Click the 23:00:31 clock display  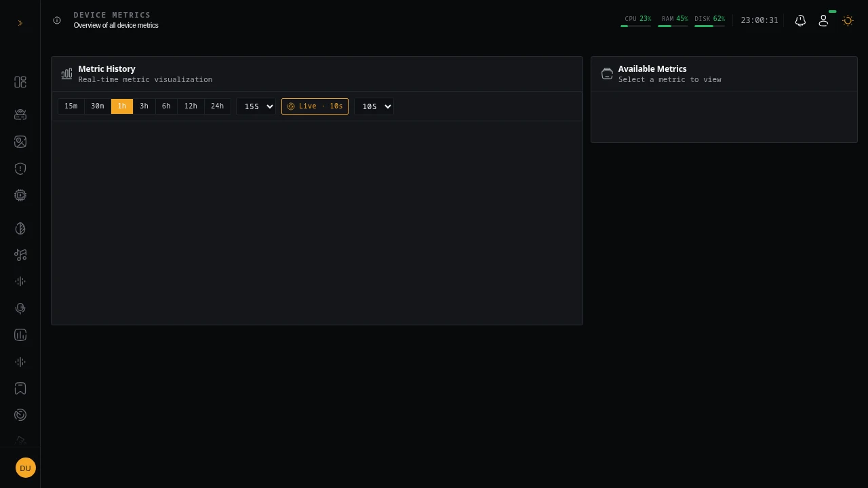(759, 20)
